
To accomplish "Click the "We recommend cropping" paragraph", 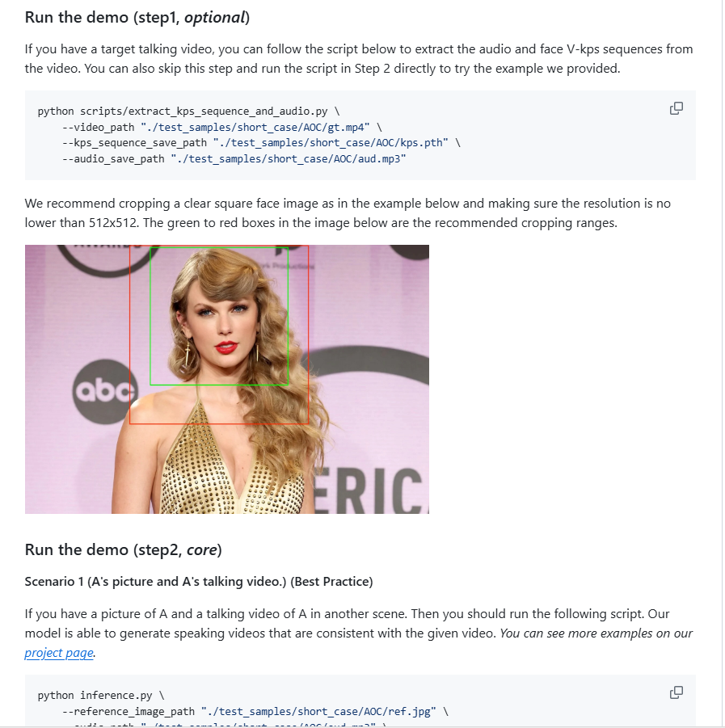I will [x=348, y=213].
